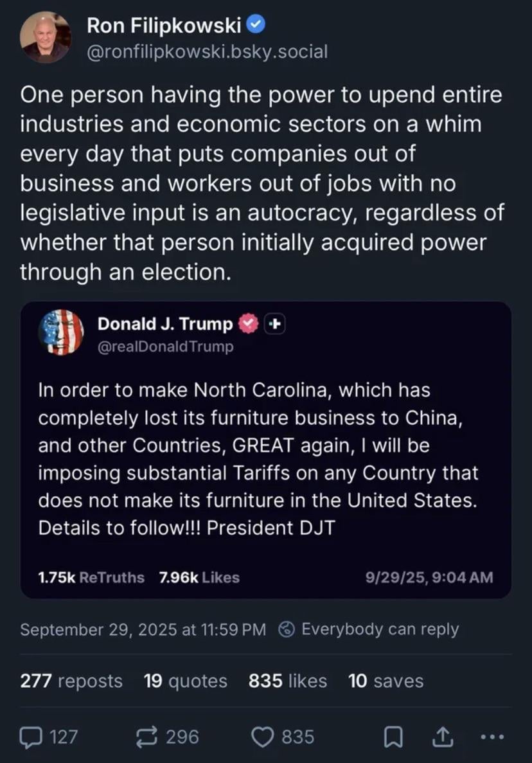Open Donald J. Trump's flag avatar

point(60,333)
